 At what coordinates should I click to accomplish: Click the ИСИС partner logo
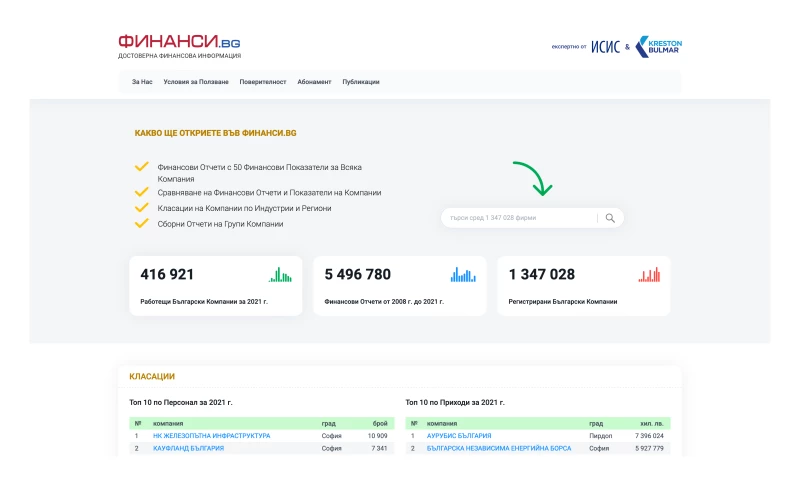click(606, 47)
